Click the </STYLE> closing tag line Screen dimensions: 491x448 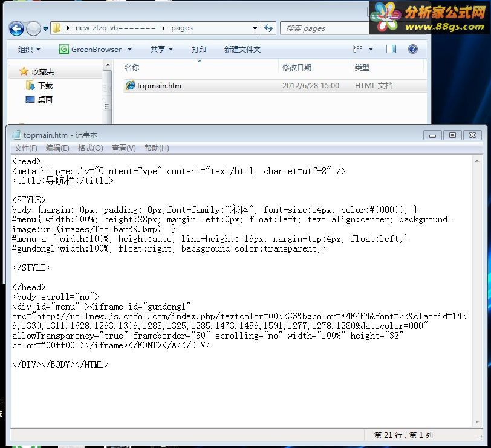[31, 268]
